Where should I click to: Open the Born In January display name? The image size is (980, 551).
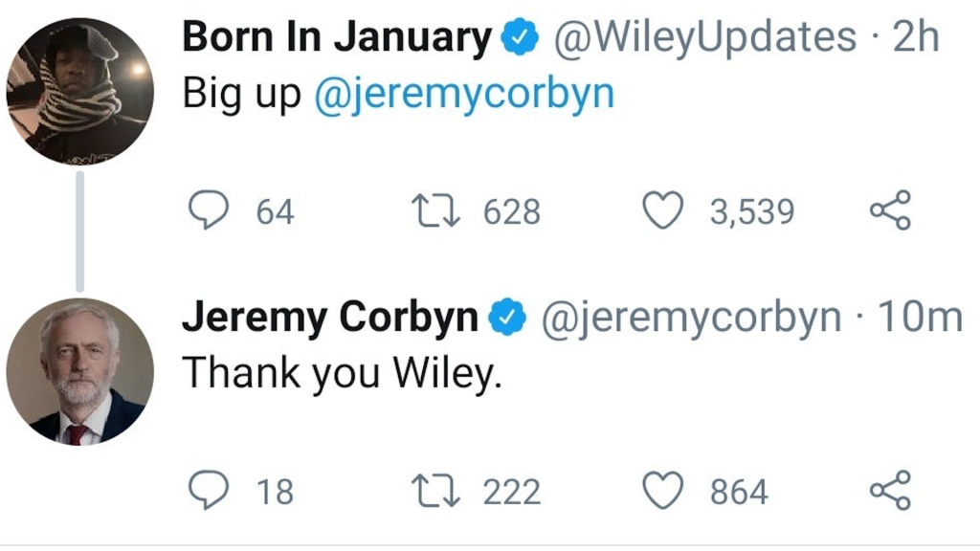(x=336, y=38)
